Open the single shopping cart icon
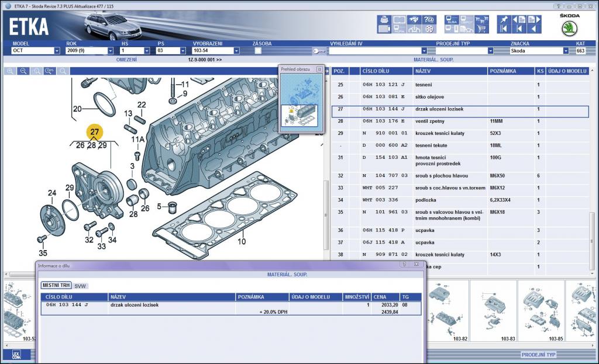Viewport: 599px width, 364px height. [481, 29]
